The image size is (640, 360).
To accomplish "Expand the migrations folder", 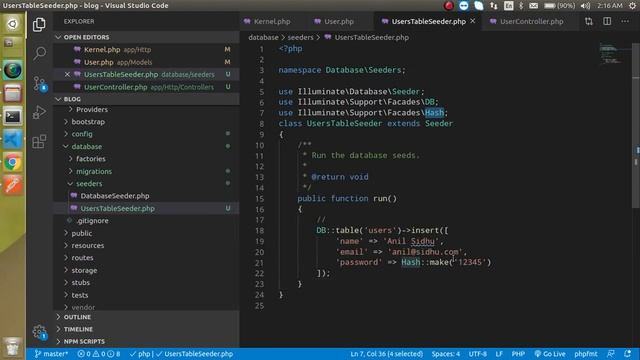I will tap(94, 171).
